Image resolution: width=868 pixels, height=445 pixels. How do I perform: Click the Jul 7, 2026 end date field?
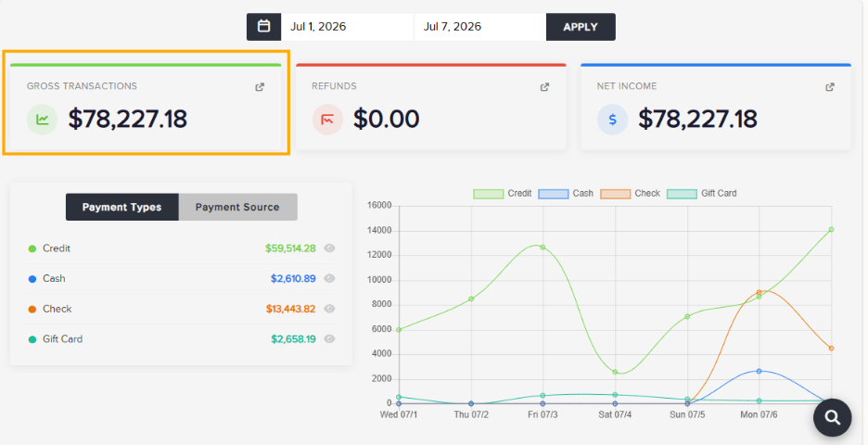point(480,27)
